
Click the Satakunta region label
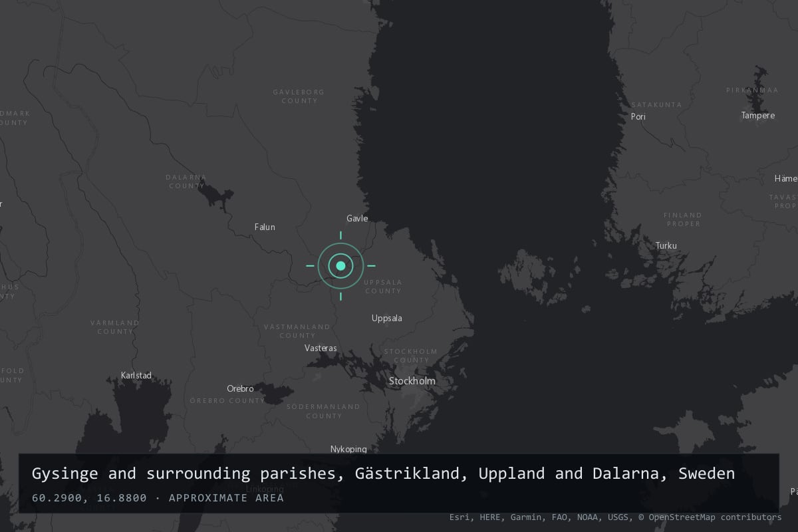click(x=656, y=104)
